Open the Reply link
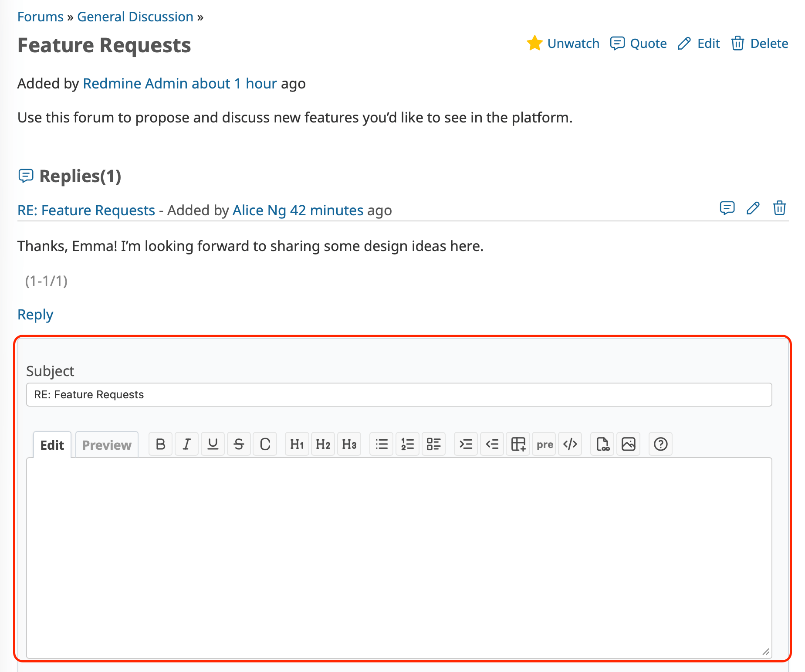 (x=35, y=314)
